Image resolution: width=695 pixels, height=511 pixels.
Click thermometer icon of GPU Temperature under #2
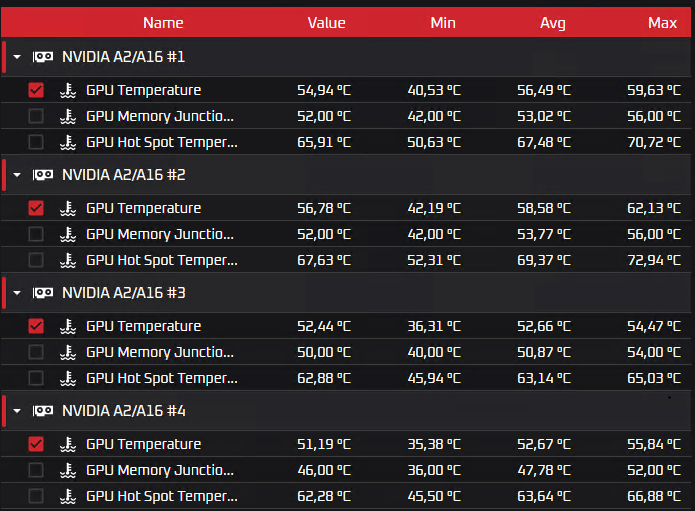click(68, 208)
